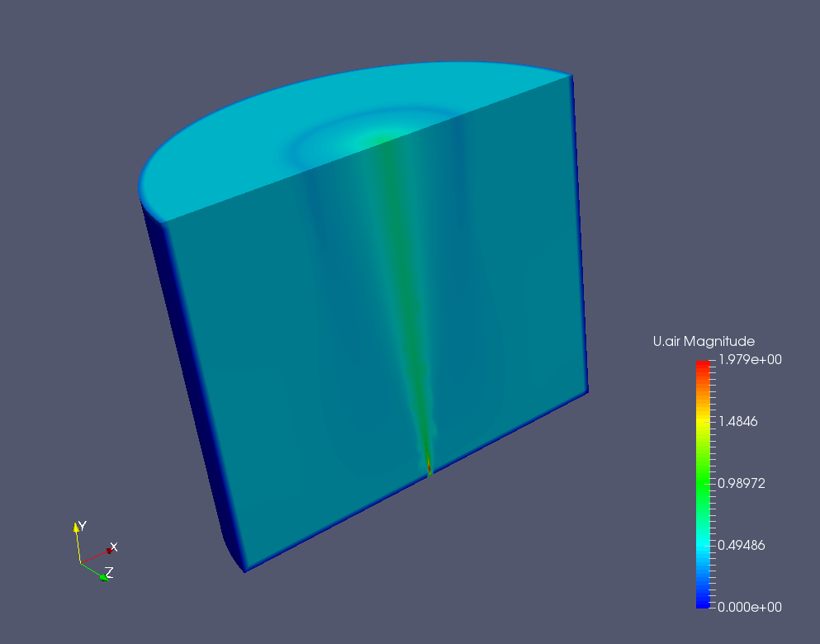Click the red X axis endpoint
The height and width of the screenshot is (644, 820).
coord(109,551)
